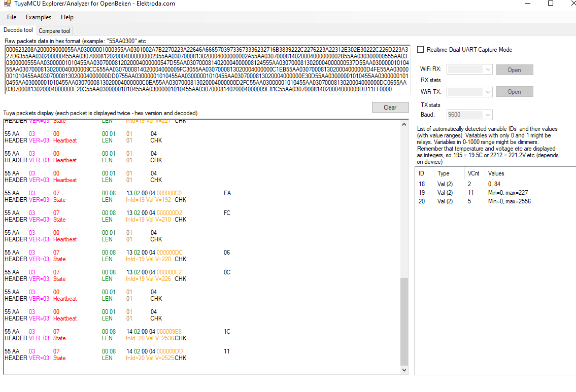Click decoded text 'fnId=20 Val V=2536'
Screen dimensions: 576x392
coord(150,338)
